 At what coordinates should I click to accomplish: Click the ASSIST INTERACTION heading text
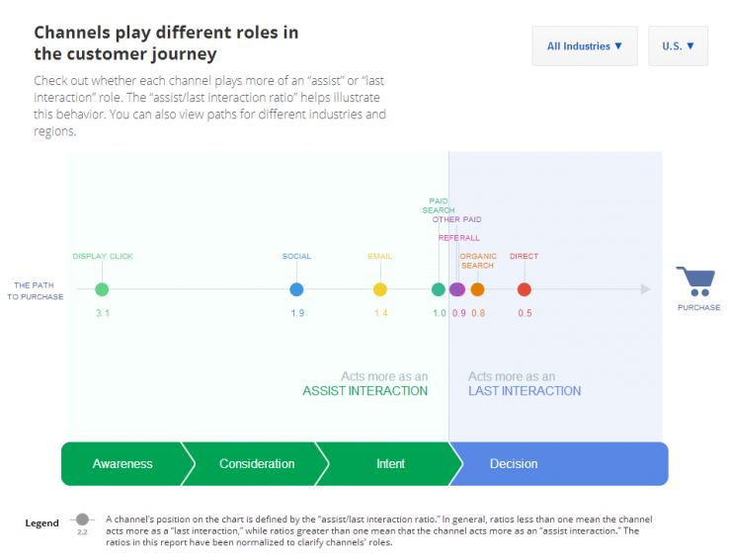pos(364,391)
